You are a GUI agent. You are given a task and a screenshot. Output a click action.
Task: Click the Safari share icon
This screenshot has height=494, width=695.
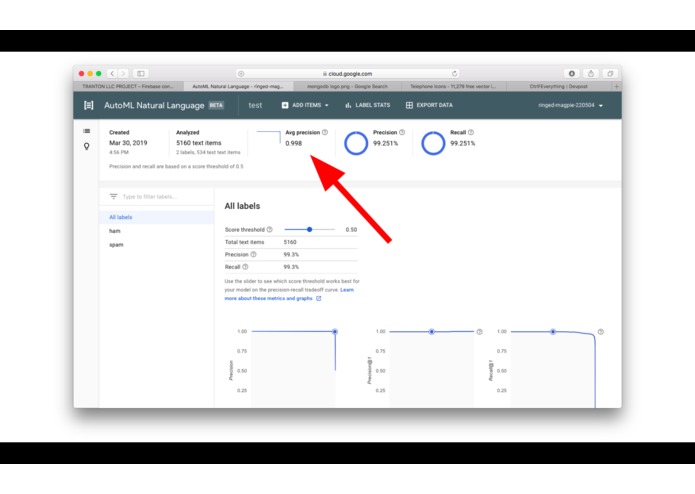[591, 74]
